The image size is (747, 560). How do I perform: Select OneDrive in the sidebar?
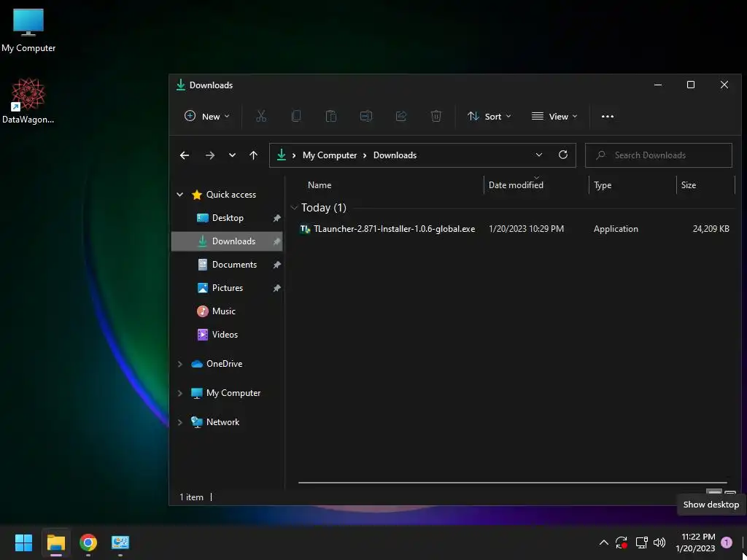[x=224, y=364]
